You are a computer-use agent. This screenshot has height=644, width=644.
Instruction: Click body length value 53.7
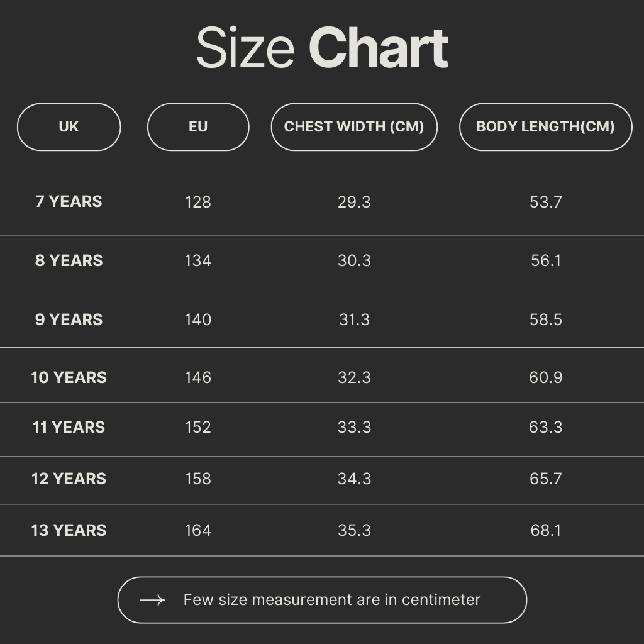pos(545,202)
